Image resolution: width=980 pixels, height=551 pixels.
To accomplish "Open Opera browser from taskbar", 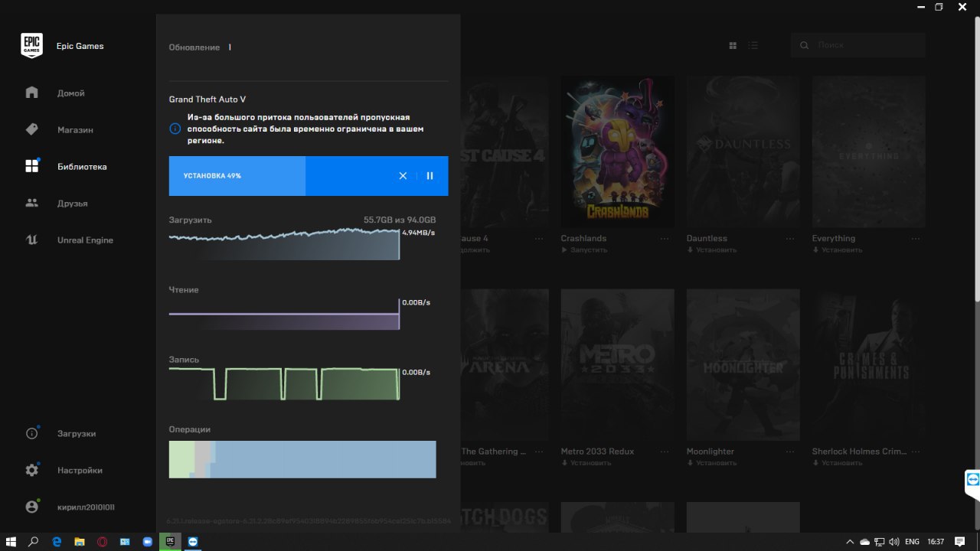I will click(x=102, y=541).
